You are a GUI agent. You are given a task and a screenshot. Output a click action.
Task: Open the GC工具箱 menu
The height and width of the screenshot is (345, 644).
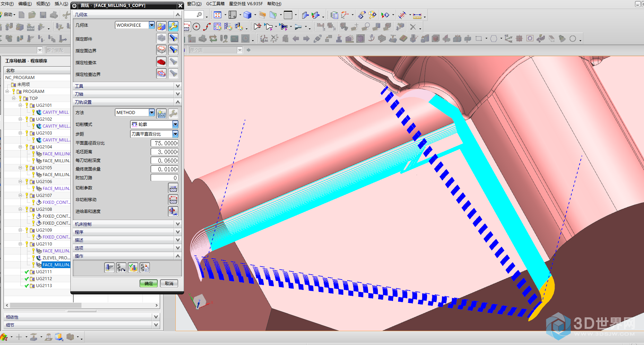(x=215, y=4)
